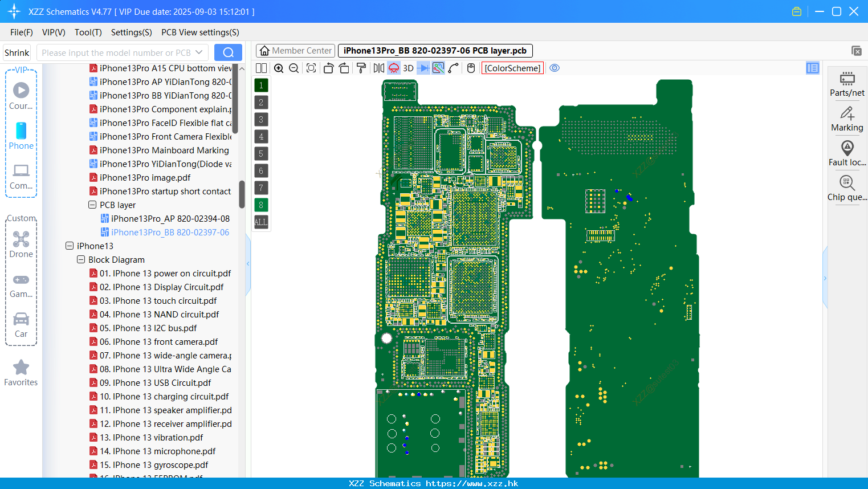Screen dimensions: 868x489
Task: Open the ColorScheme selector
Action: pos(512,68)
